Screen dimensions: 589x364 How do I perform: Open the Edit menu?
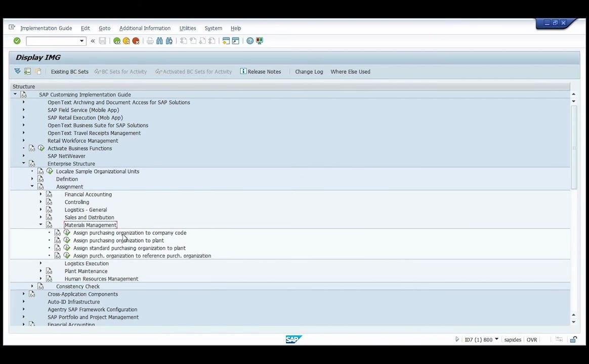(x=86, y=28)
